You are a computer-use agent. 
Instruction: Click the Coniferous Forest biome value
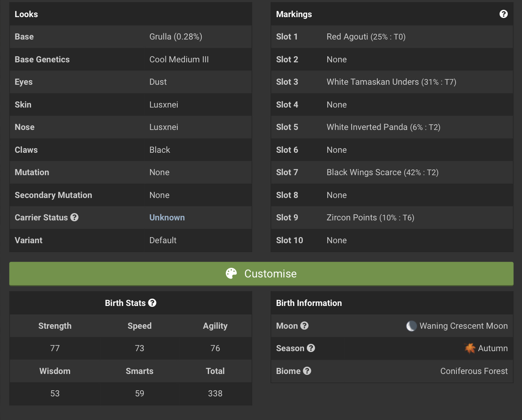pos(474,371)
